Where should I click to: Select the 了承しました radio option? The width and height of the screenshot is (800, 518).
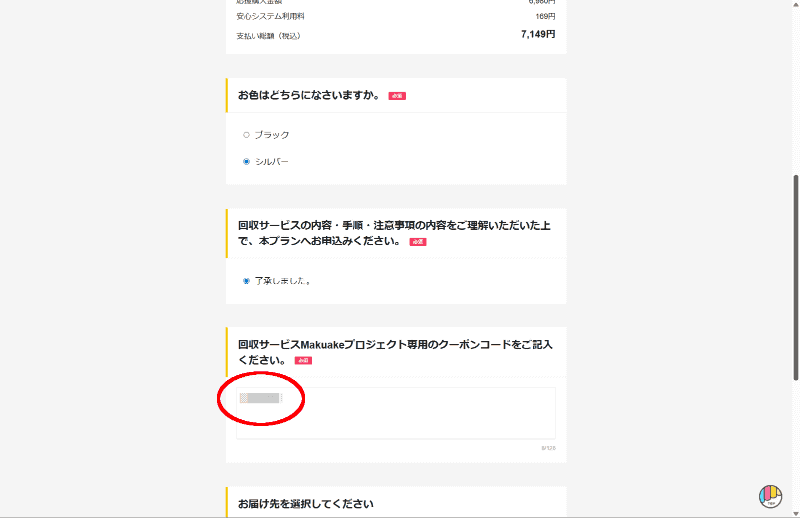[246, 281]
